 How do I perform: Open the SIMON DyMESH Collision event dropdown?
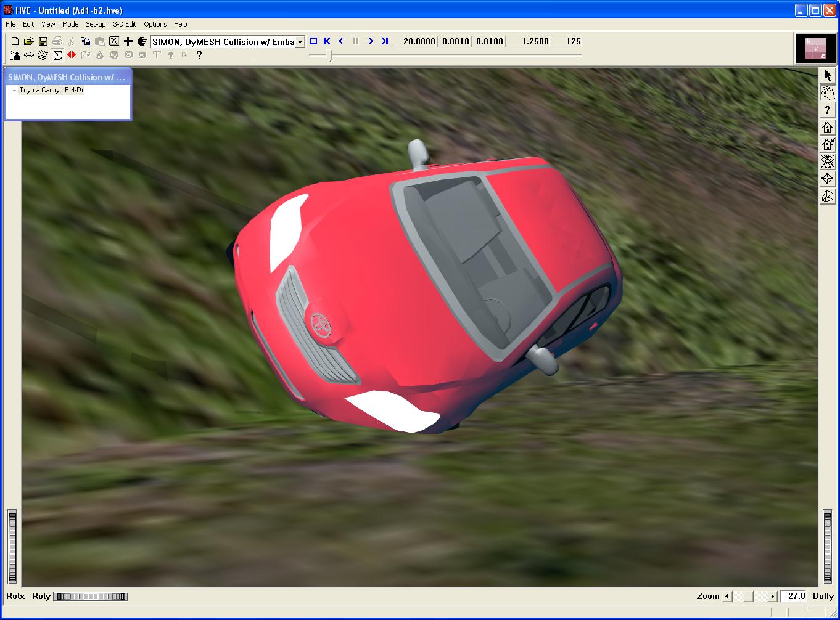click(300, 42)
